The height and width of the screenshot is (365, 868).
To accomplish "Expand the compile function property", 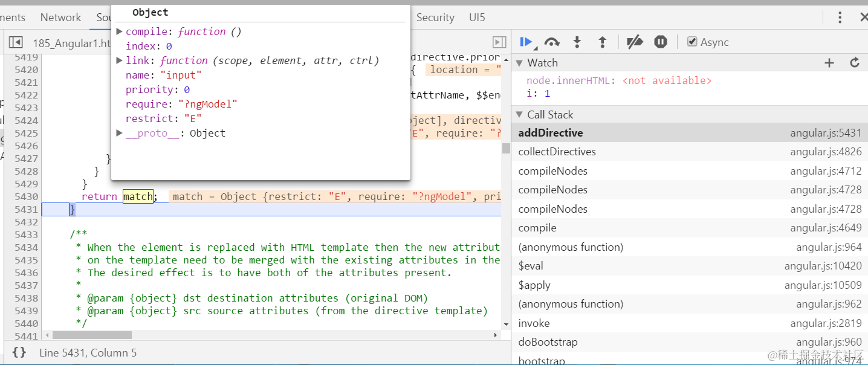I will click(120, 31).
